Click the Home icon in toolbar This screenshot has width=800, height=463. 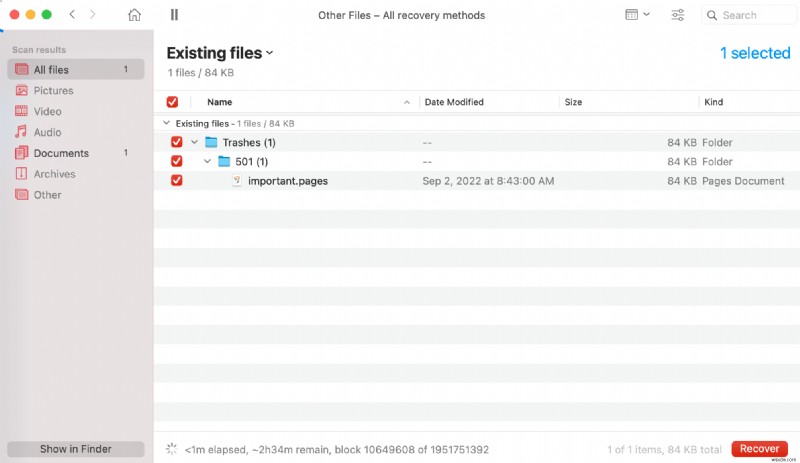(x=135, y=15)
